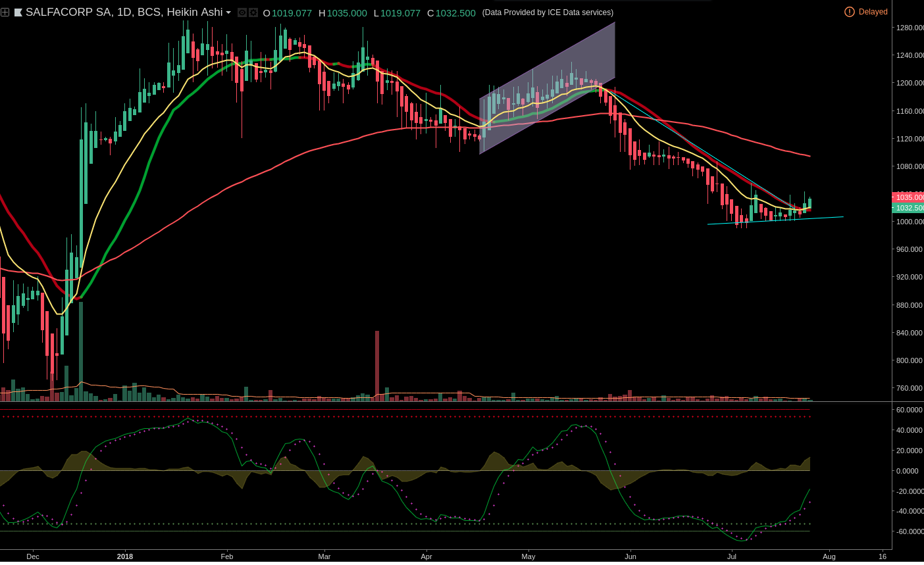
Task: Click the tall green volume bar in December
Action: pos(81,351)
